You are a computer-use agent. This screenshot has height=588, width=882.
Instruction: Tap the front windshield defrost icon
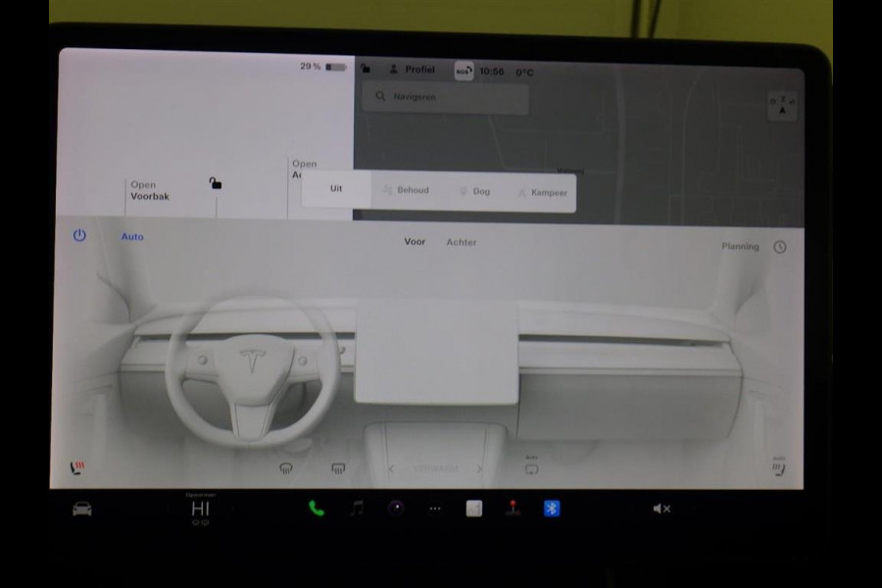click(x=285, y=468)
